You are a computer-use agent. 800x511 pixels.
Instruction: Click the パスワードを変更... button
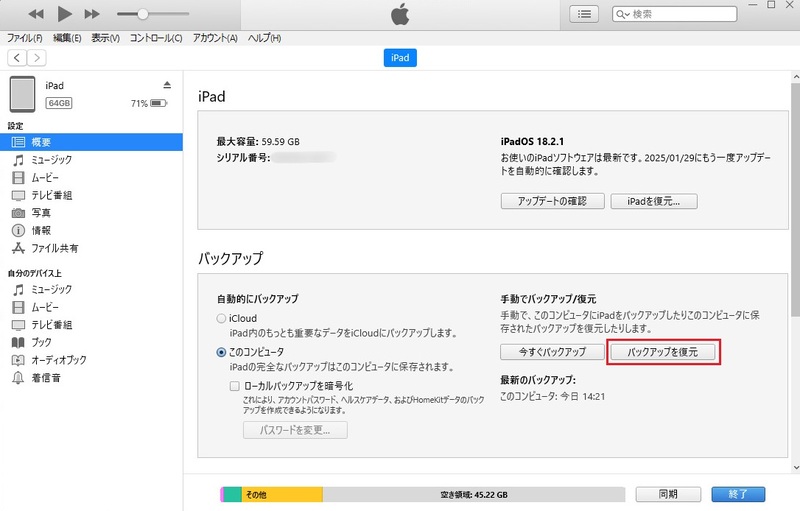click(295, 430)
